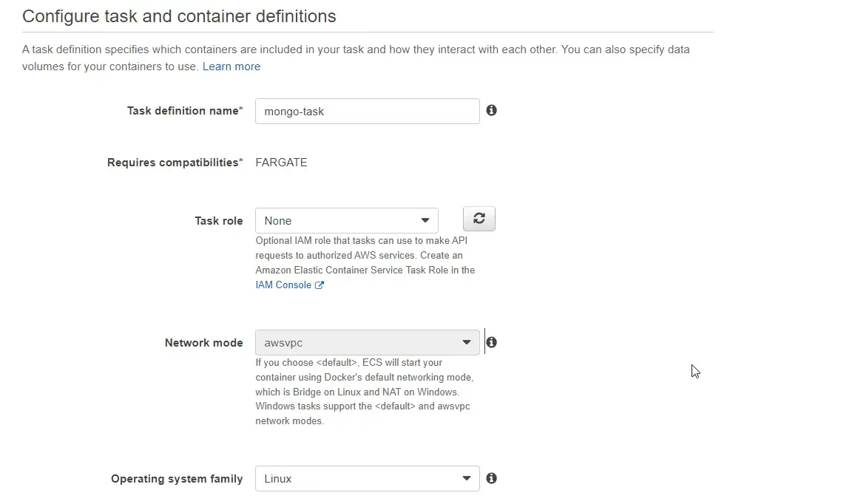Click the Operating system family dropdown arrow
The height and width of the screenshot is (504, 852).
click(466, 478)
